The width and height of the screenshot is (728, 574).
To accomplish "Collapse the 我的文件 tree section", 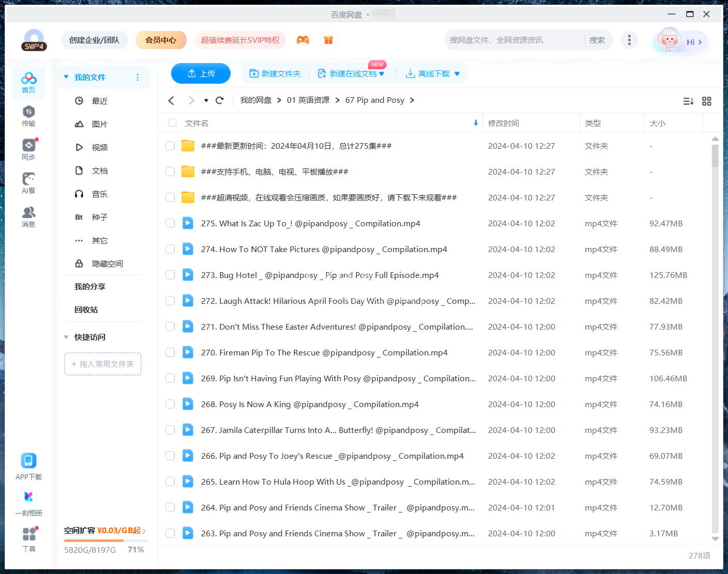I will (x=66, y=77).
